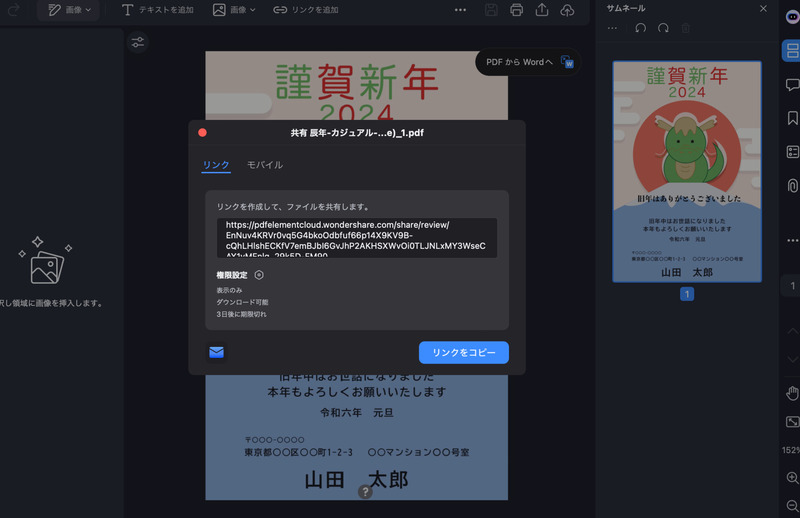Screen dimensions: 800x518
Task: Click the 表示のみ permission text
Action: [x=229, y=290]
